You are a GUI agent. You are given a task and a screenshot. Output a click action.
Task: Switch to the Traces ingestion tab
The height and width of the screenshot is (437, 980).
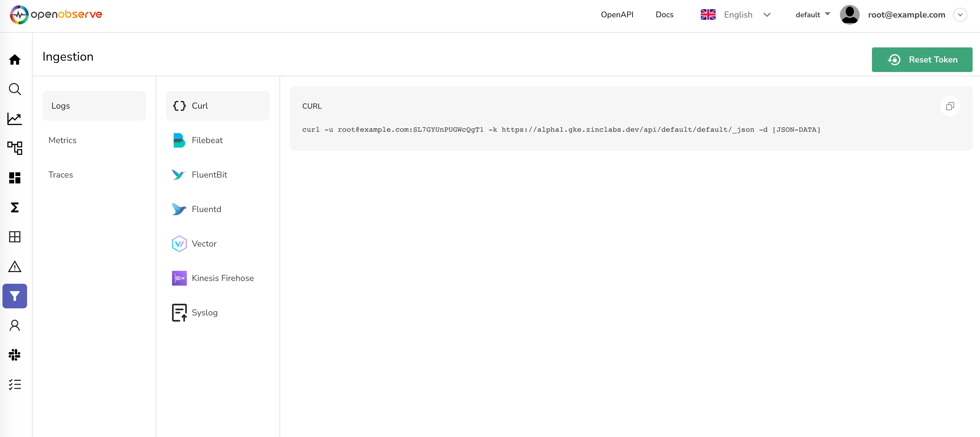(61, 174)
